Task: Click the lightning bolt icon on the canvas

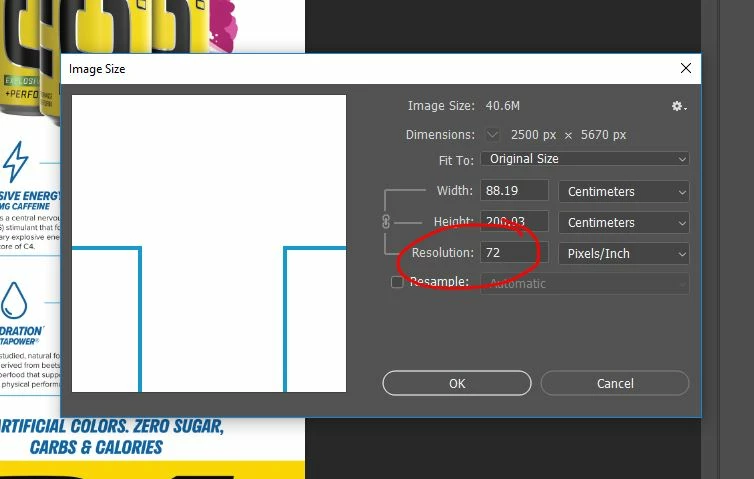Action: (16, 162)
